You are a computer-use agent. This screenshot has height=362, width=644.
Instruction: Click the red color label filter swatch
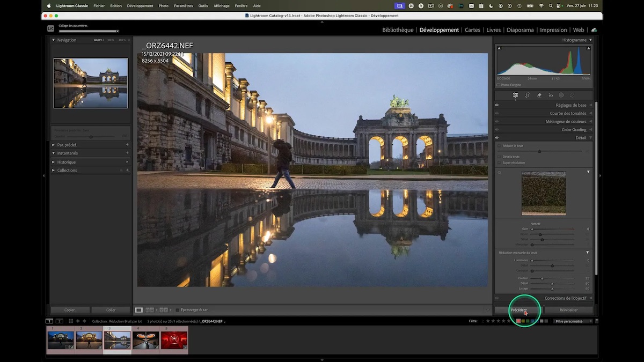click(x=518, y=321)
